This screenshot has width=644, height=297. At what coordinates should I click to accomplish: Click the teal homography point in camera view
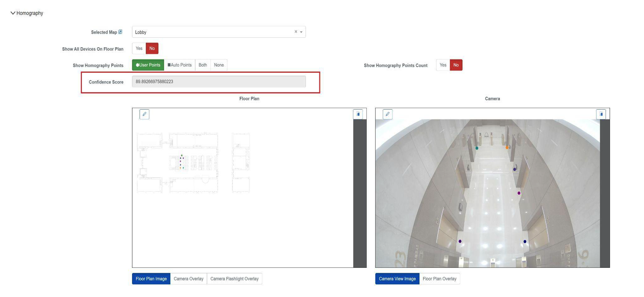coord(477,148)
